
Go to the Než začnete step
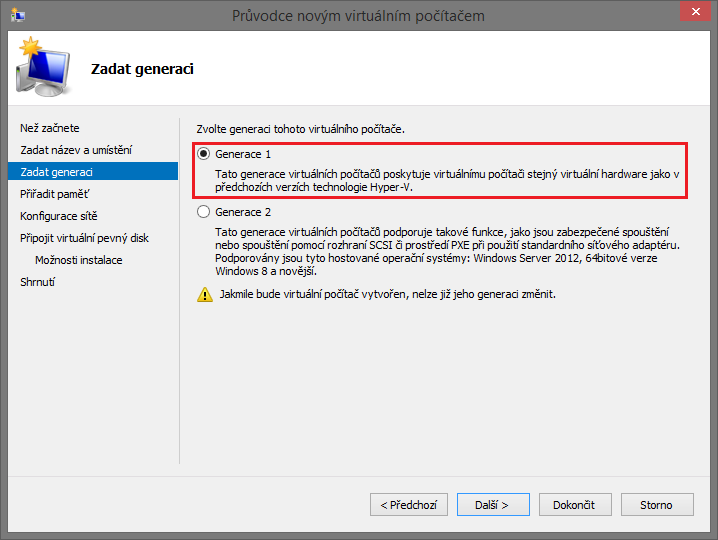(50, 128)
